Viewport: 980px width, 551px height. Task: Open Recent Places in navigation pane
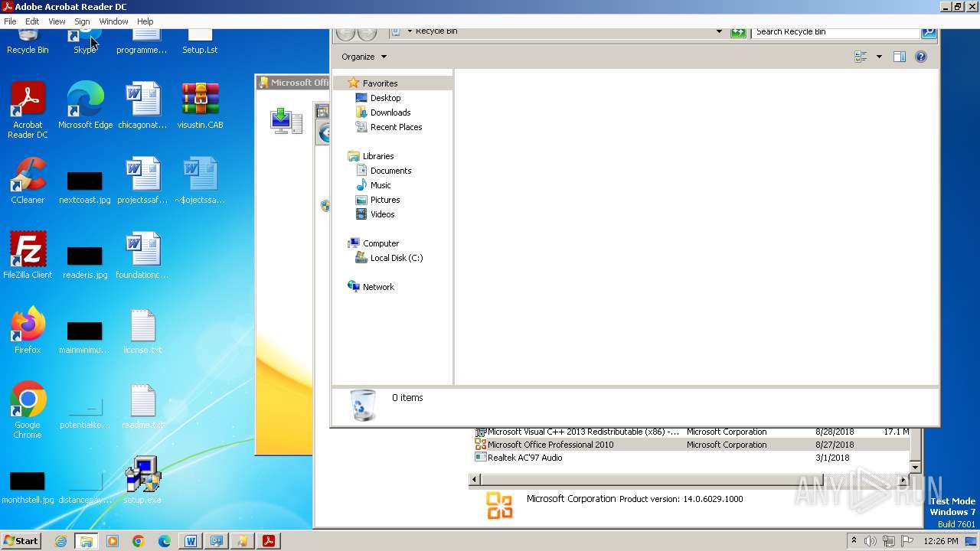396,127
